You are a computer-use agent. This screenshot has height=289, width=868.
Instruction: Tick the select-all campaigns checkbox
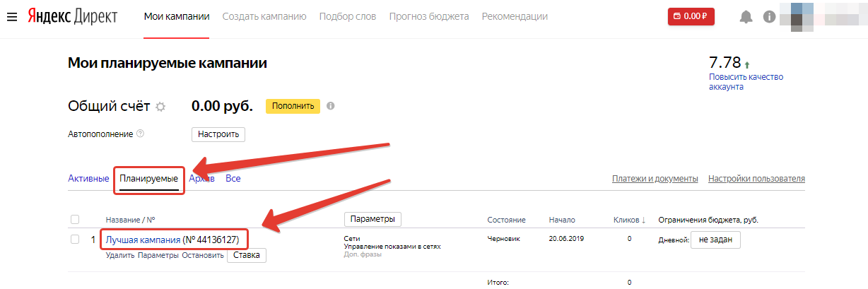[75, 219]
